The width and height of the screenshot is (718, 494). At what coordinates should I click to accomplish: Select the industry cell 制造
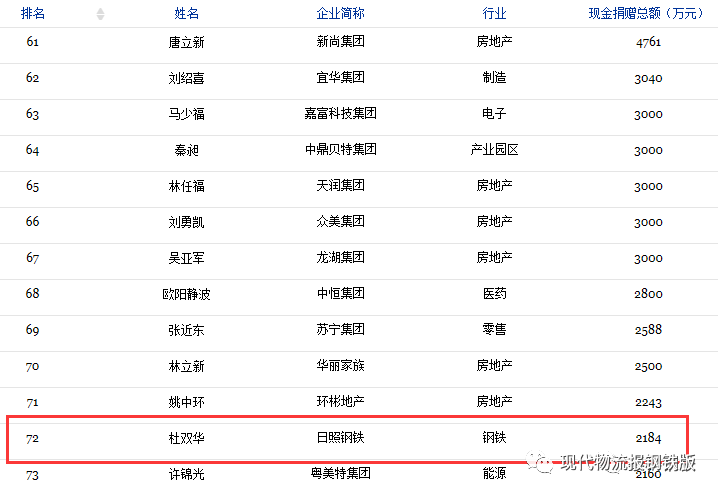point(494,77)
